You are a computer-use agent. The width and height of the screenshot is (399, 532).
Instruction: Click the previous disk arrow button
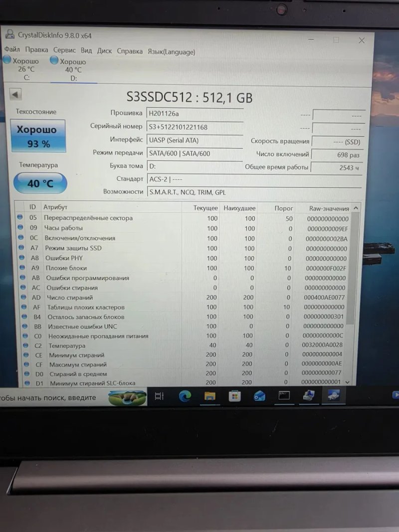15,94
